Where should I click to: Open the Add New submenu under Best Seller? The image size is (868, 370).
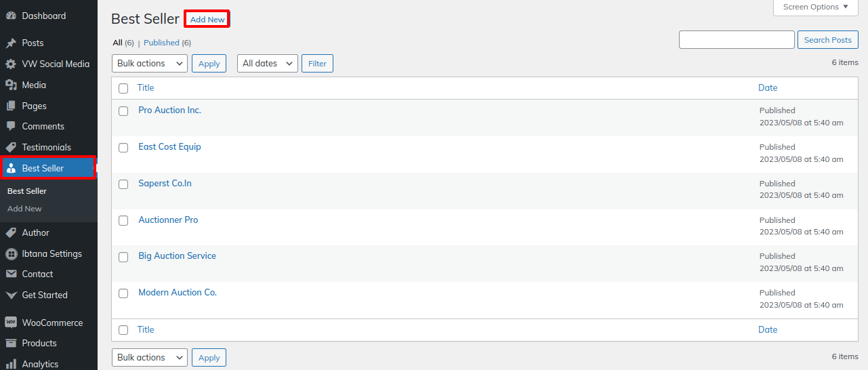pyautogui.click(x=24, y=209)
